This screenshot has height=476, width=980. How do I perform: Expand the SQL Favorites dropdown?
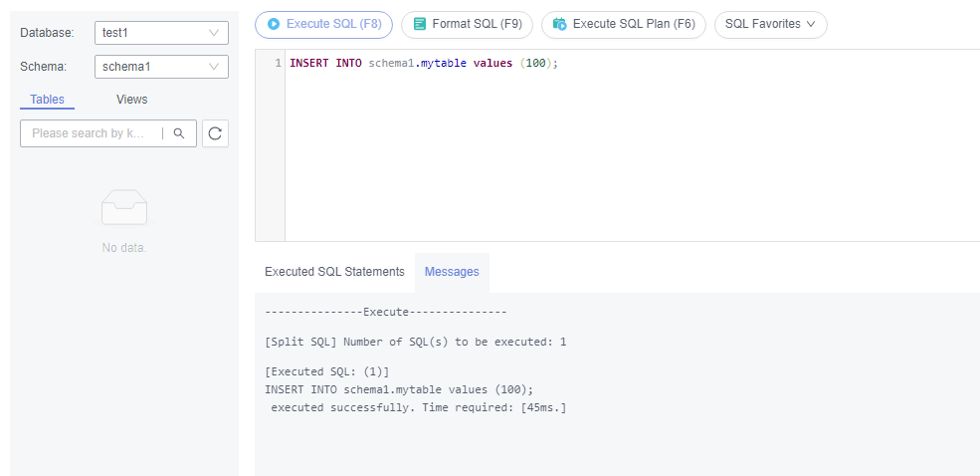(x=771, y=24)
